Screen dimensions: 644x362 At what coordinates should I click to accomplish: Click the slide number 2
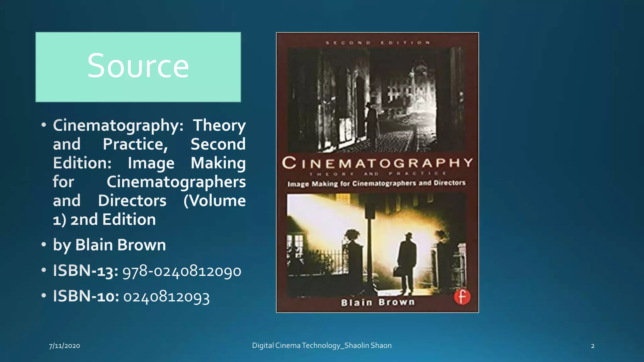(x=593, y=346)
